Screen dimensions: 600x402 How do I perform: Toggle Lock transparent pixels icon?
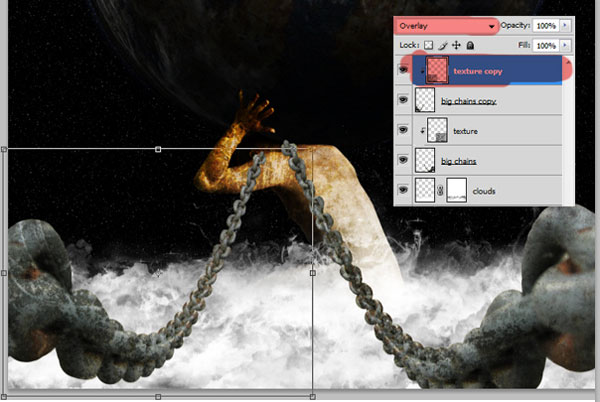429,46
